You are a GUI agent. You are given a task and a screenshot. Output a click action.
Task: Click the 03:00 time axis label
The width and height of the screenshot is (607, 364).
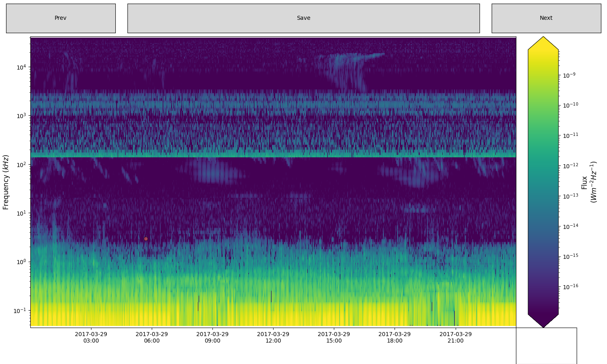91,337
